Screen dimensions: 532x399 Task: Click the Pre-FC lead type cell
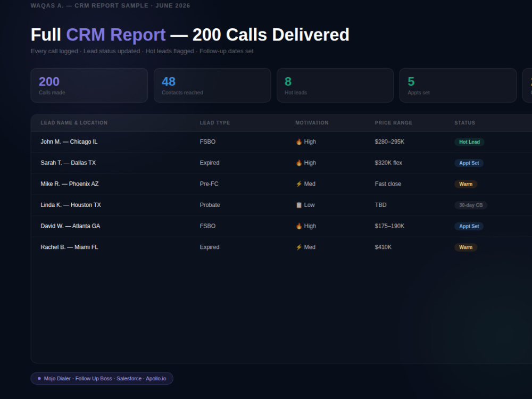click(x=209, y=184)
